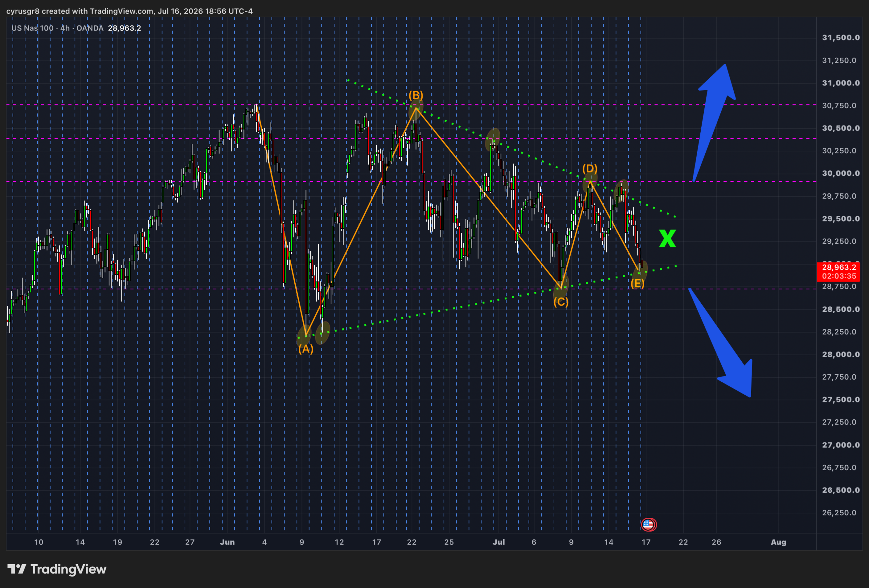Click the 31,500.0 price axis label
This screenshot has width=869, height=588.
pyautogui.click(x=841, y=37)
